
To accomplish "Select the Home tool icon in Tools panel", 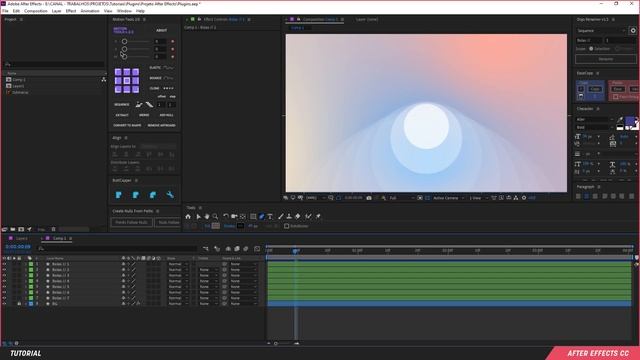I will pos(188,216).
